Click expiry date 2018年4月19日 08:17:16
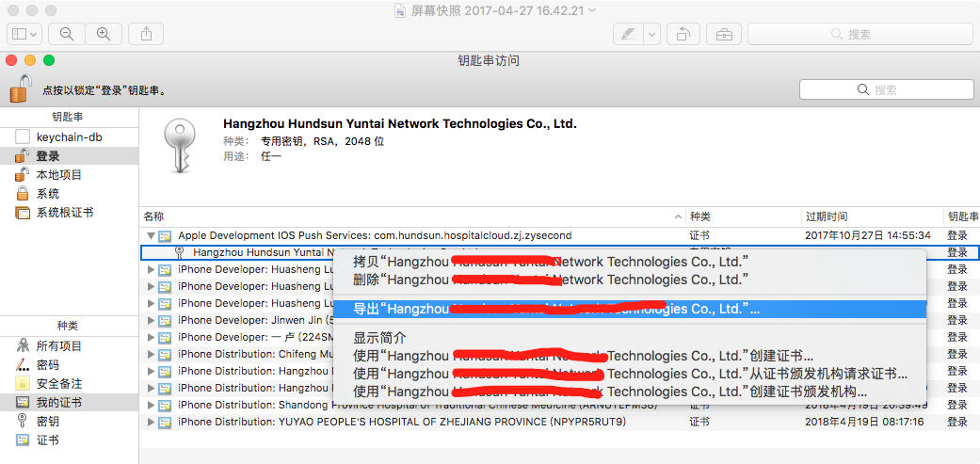This screenshot has height=464, width=980. coord(865,422)
